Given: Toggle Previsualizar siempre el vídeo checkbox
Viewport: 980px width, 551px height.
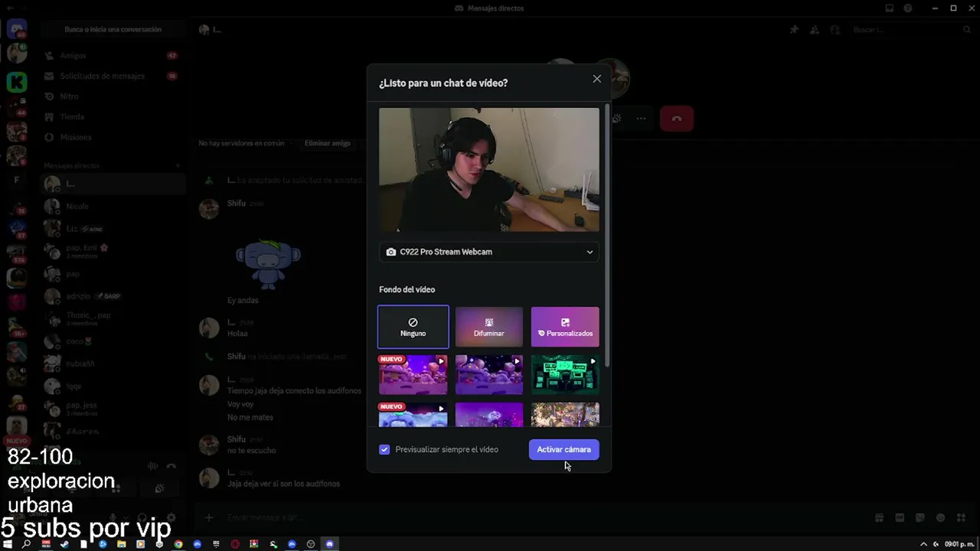Looking at the screenshot, I should pyautogui.click(x=384, y=449).
